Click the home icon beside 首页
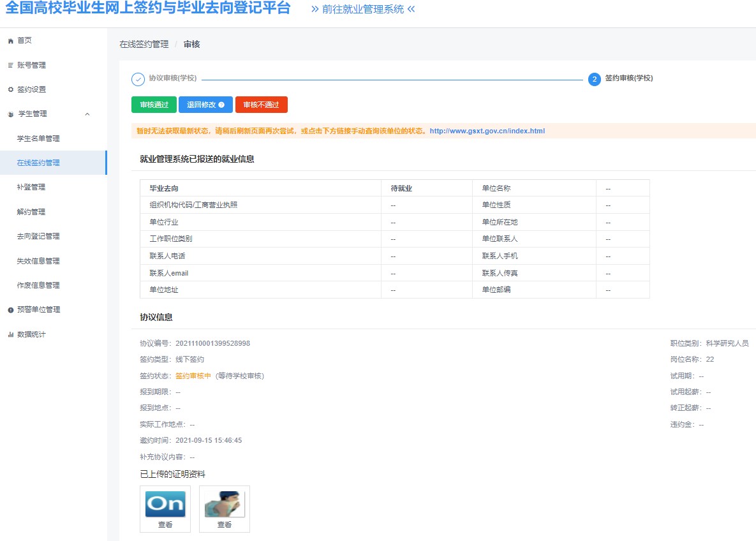Viewport: 756px width, 541px height. point(10,41)
